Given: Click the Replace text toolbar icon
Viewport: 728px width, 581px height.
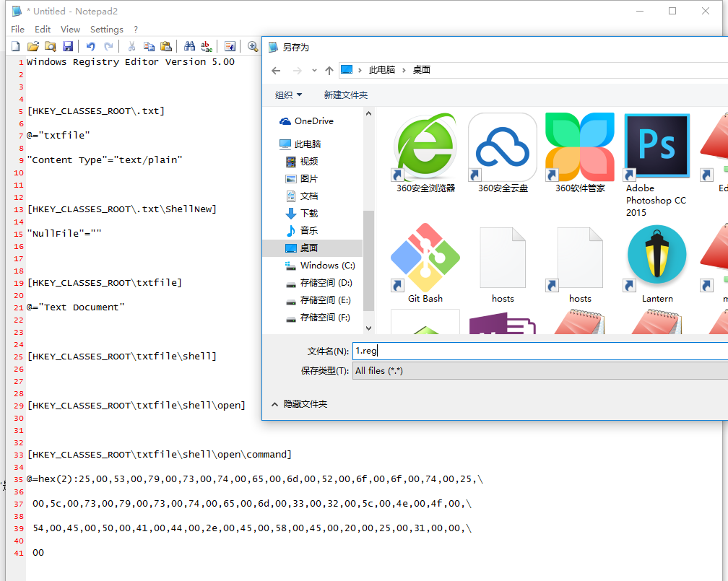Looking at the screenshot, I should (x=207, y=46).
